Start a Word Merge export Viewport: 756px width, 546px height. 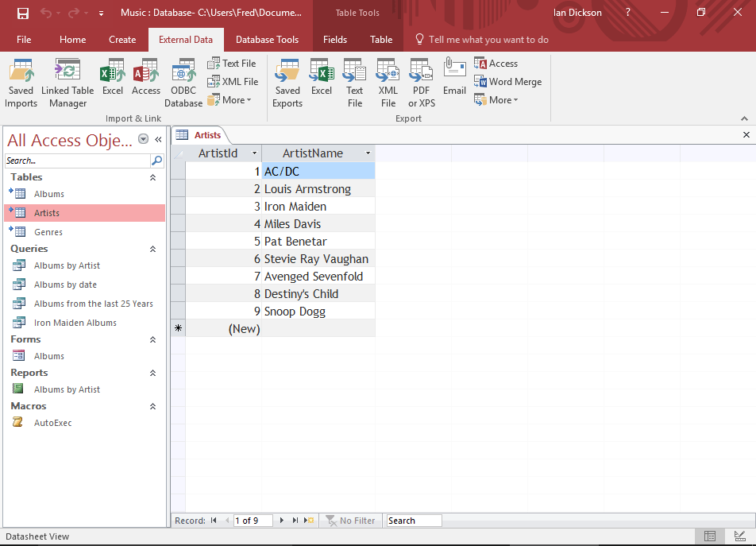[508, 81]
